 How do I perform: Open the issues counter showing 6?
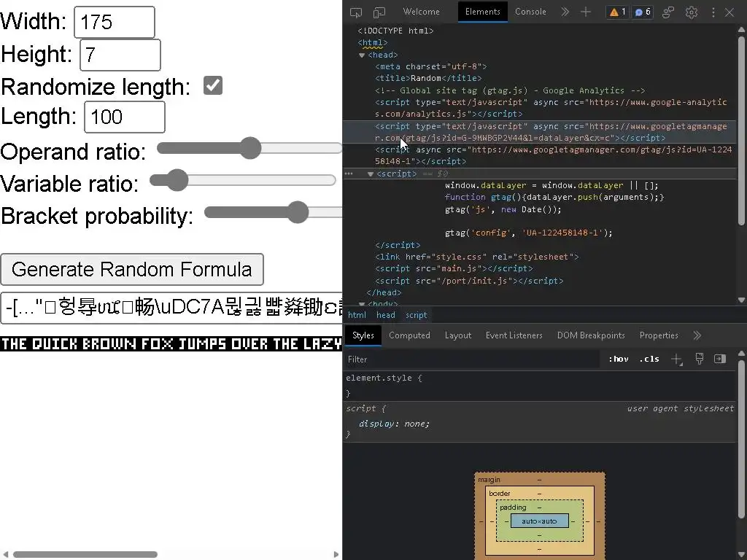tap(643, 12)
